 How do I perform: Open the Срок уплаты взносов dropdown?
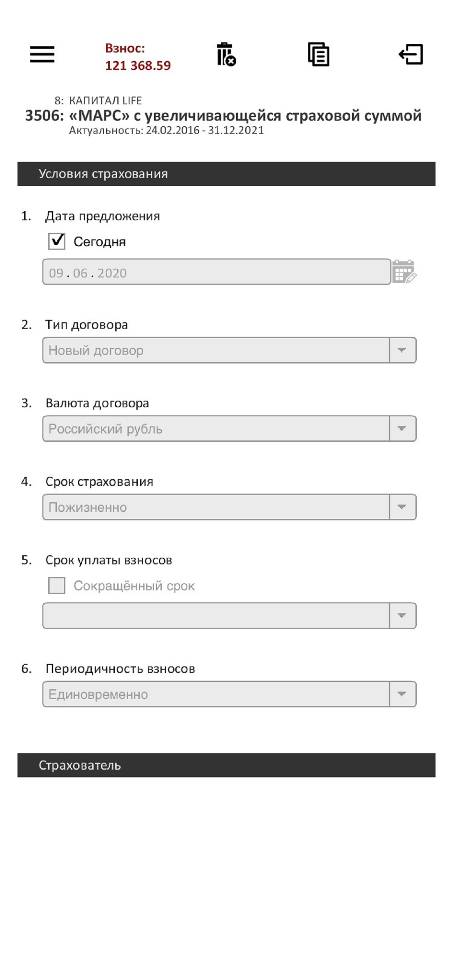(x=402, y=615)
